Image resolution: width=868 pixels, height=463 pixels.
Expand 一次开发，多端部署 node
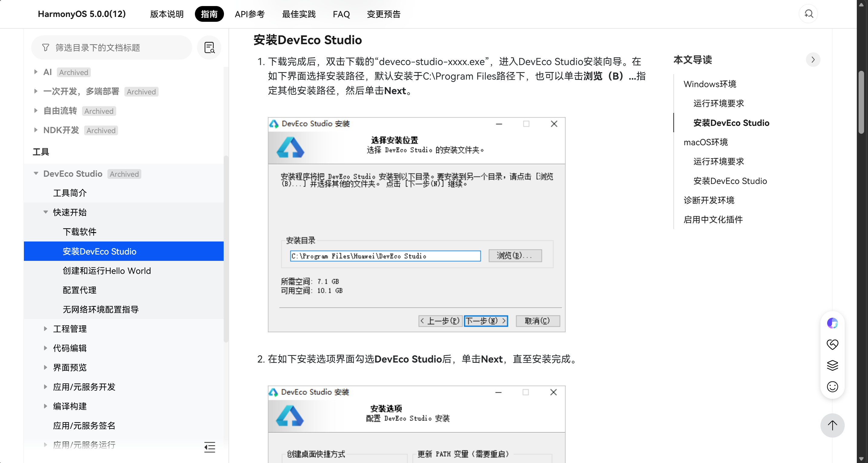(x=36, y=91)
